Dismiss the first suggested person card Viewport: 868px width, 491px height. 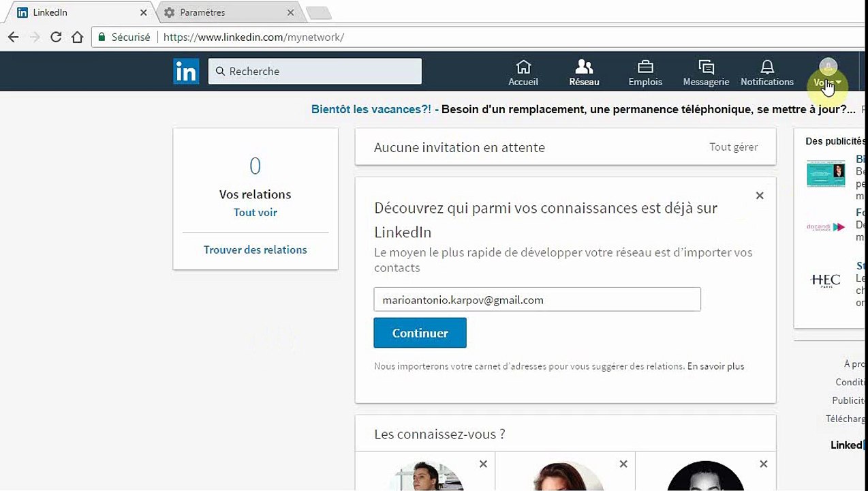click(x=483, y=464)
